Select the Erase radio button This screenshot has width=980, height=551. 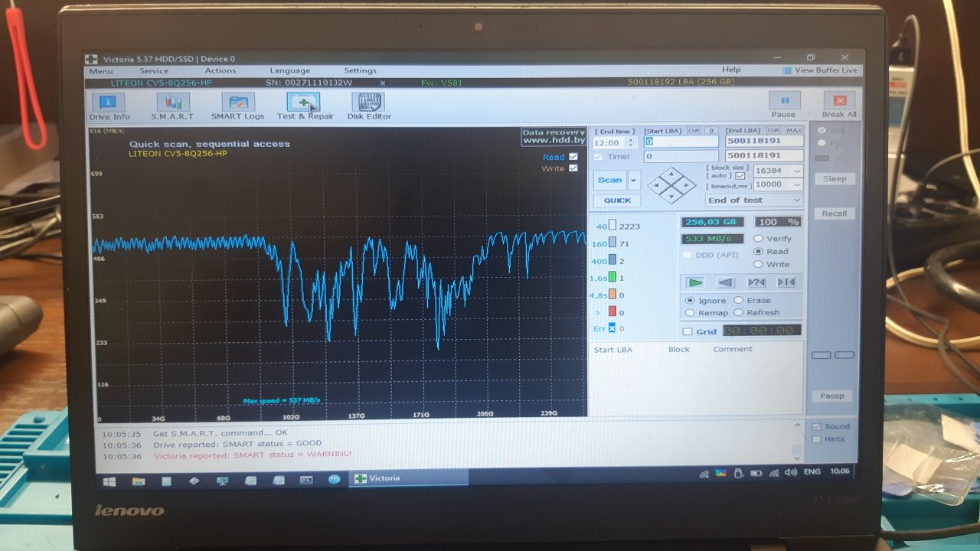pos(738,301)
